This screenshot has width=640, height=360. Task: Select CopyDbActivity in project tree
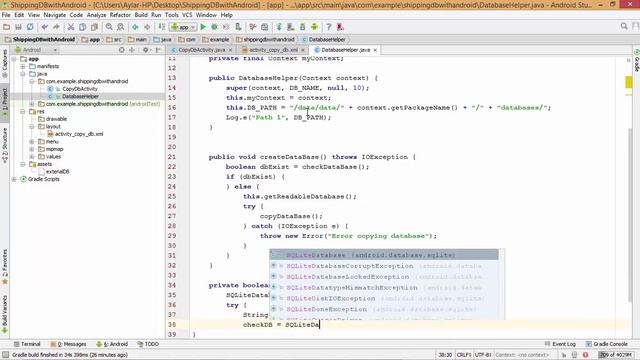click(x=80, y=89)
